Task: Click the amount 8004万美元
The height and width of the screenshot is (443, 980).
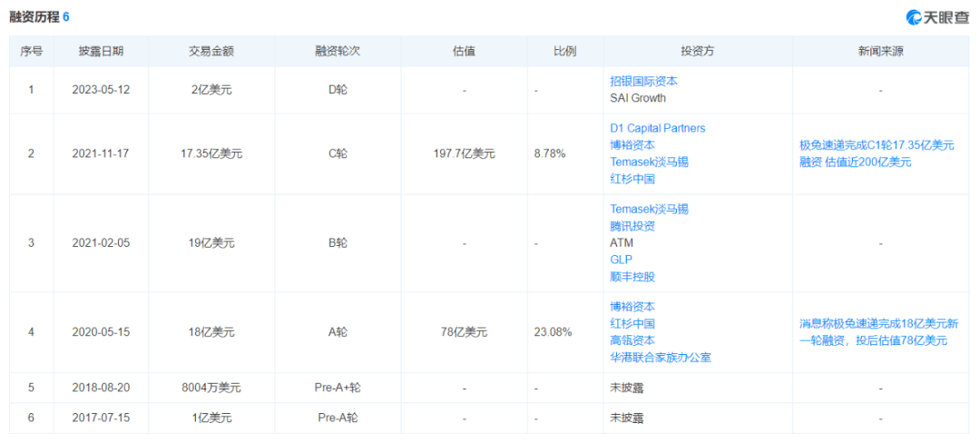Action: click(x=211, y=388)
